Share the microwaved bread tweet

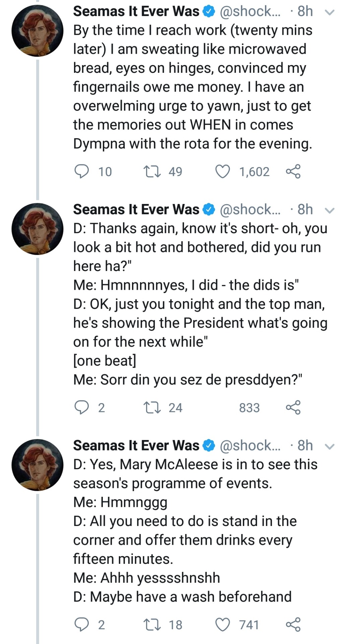point(293,172)
